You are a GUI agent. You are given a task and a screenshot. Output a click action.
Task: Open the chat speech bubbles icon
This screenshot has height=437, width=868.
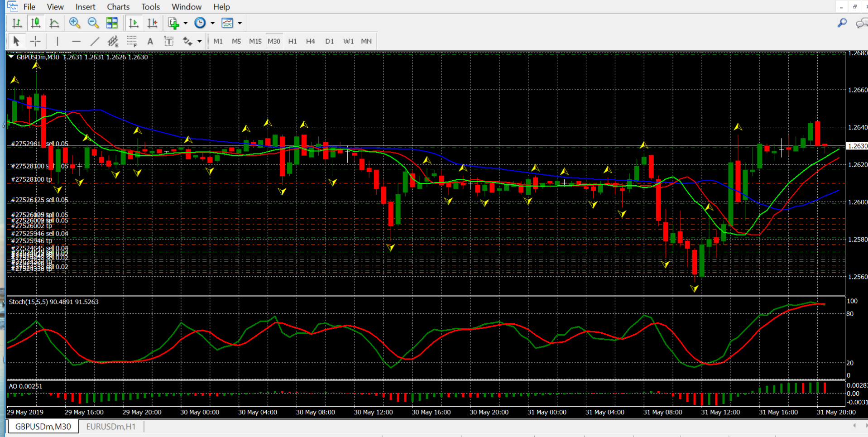pos(861,23)
